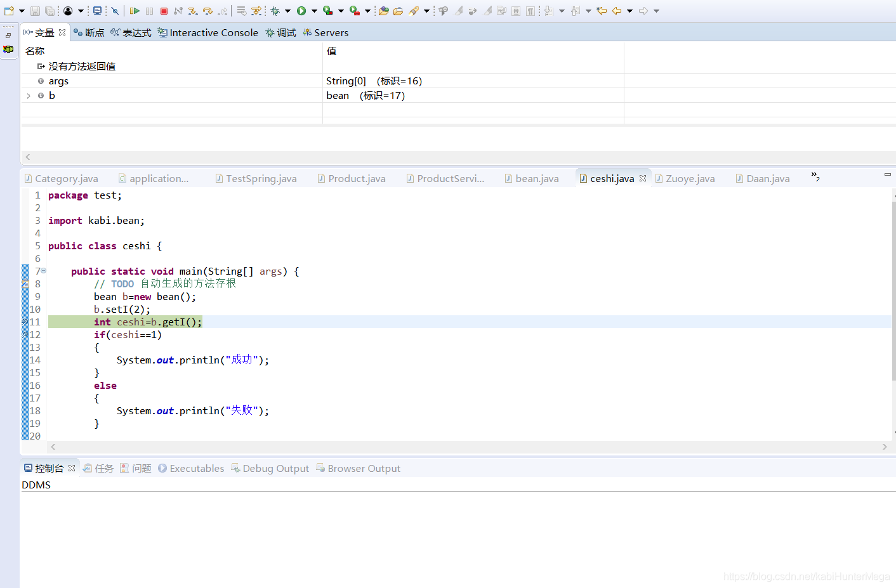Open the Debug Output tab
Image resolution: width=896 pixels, height=588 pixels.
point(270,469)
